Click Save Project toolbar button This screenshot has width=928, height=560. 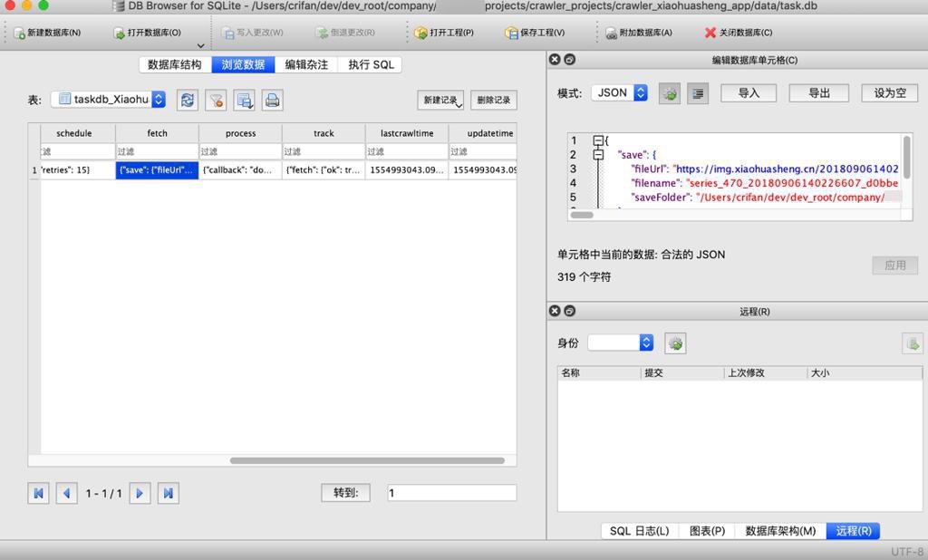click(535, 33)
